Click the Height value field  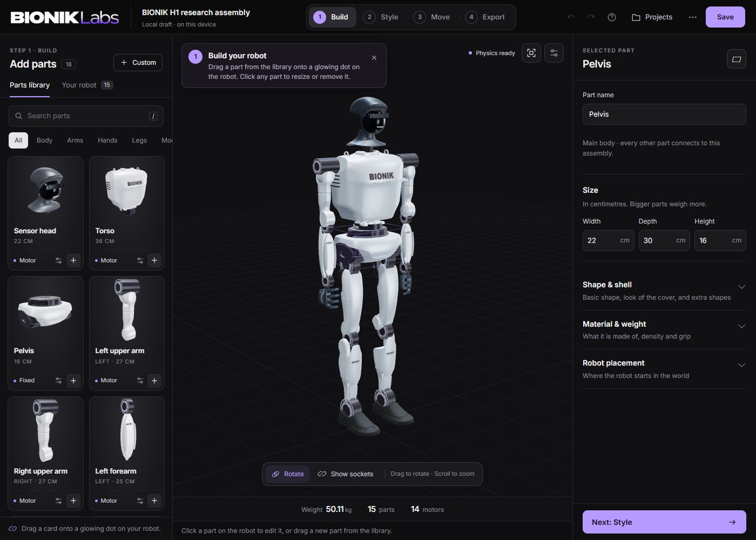click(720, 240)
